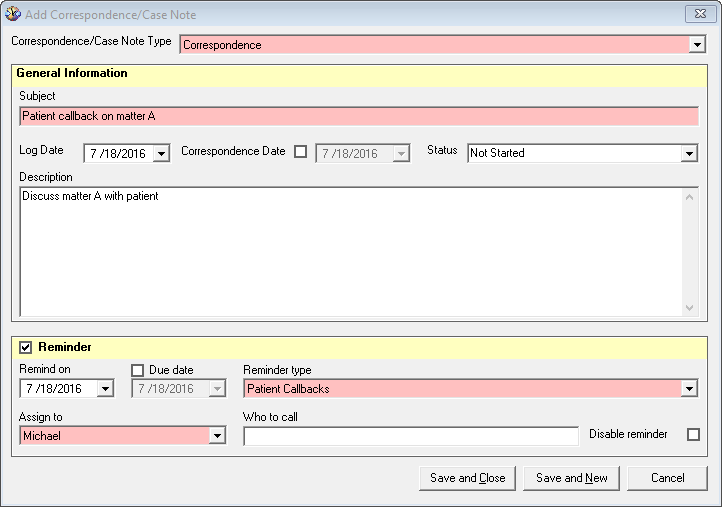Click the Subject field with patient callback text
This screenshot has width=723, height=508.
359,116
